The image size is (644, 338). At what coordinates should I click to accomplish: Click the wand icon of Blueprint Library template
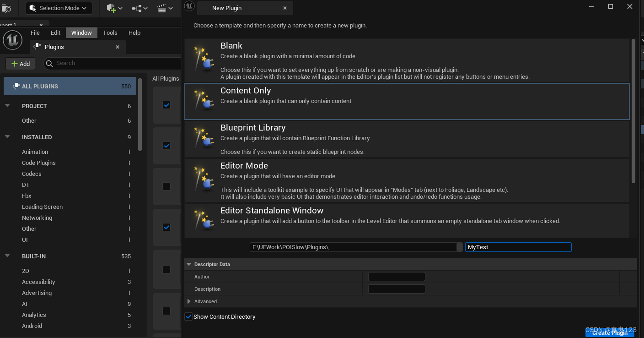click(203, 138)
